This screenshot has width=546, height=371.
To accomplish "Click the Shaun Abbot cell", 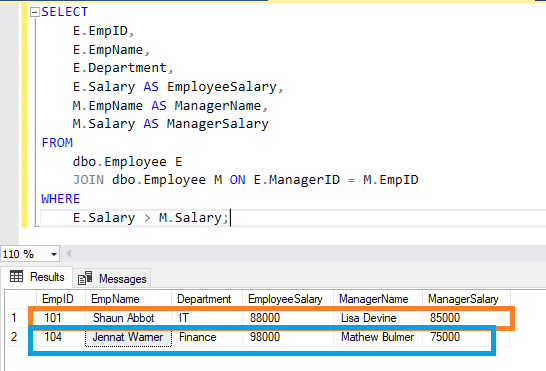I will [128, 318].
